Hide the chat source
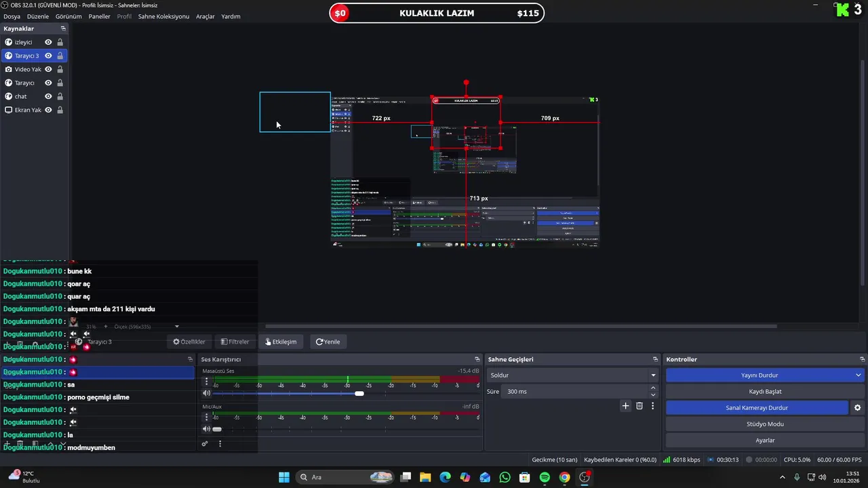Screen dimensions: 868x488 point(48,96)
